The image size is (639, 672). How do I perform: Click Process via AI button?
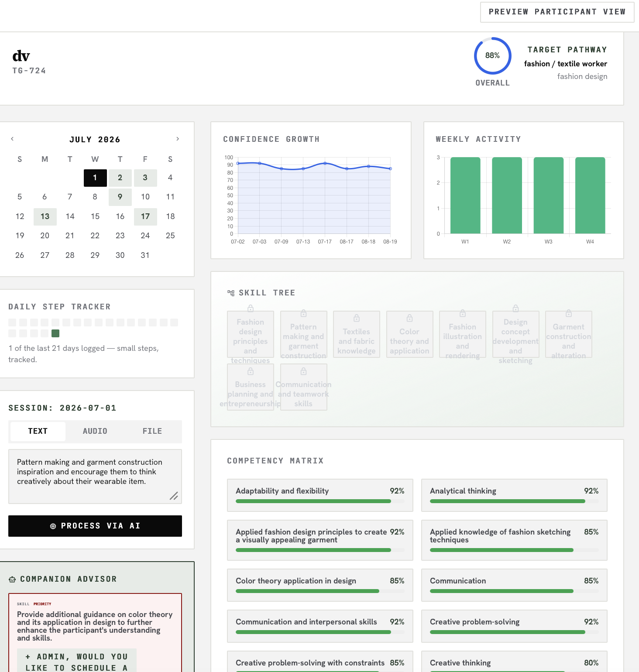pos(95,526)
